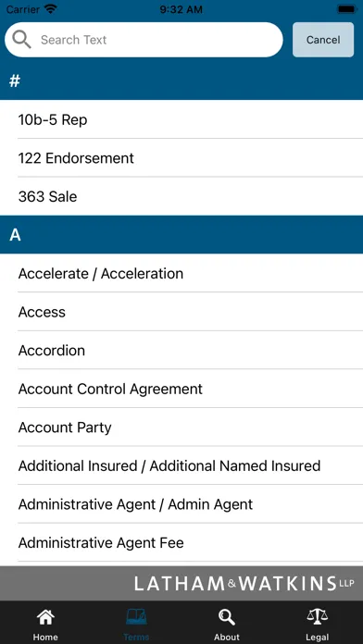Click the Search Text input field
This screenshot has width=363, height=644.
click(144, 40)
